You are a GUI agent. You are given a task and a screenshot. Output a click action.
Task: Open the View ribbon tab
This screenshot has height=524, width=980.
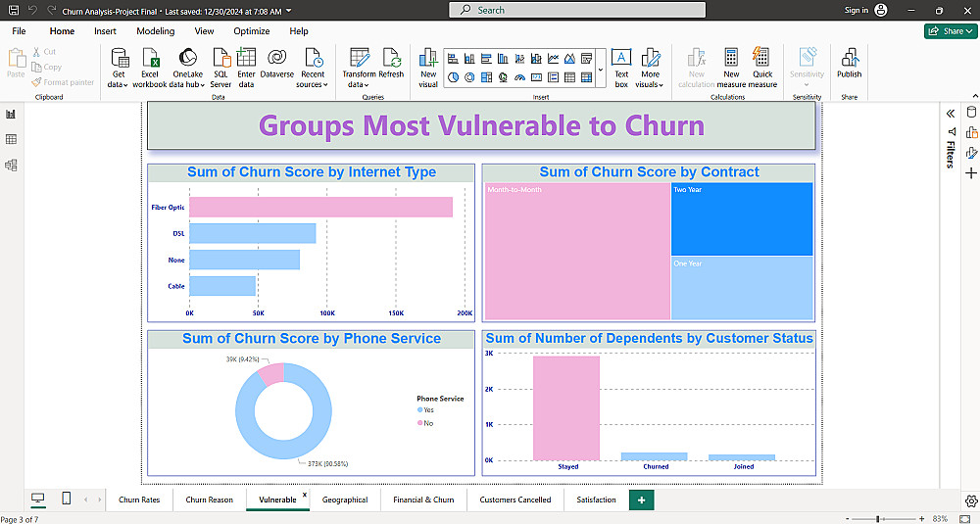[204, 31]
